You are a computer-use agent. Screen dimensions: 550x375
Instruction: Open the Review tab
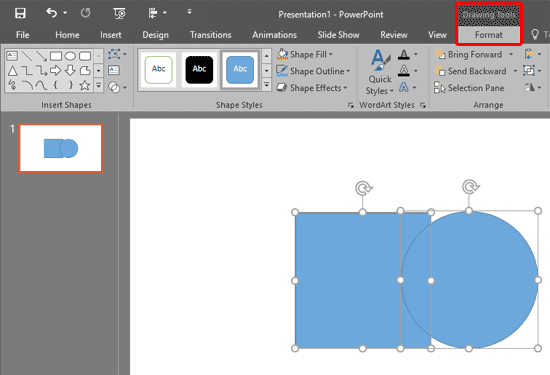(394, 35)
